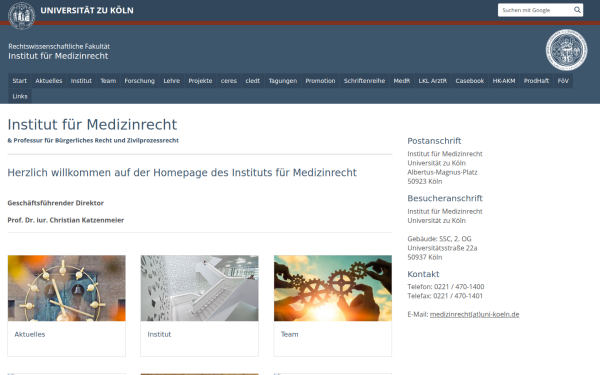Open the HK-AKM menu item
Viewport: 600px width, 375px height.
coord(504,81)
